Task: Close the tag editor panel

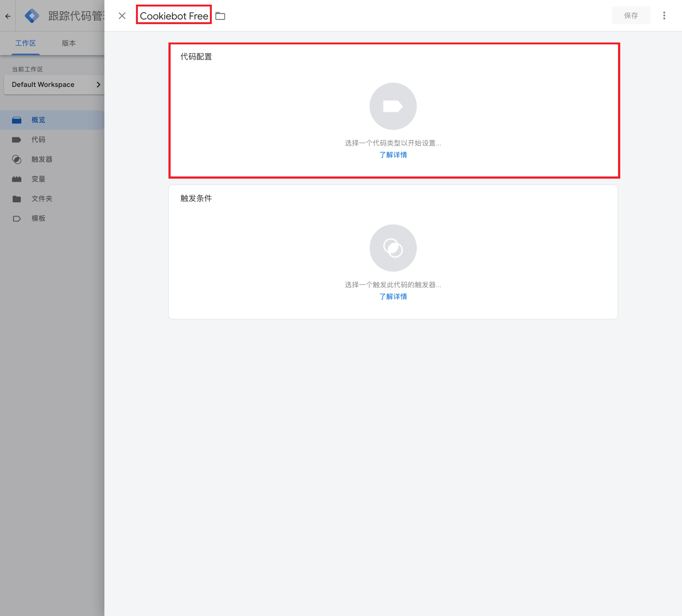Action: point(122,16)
